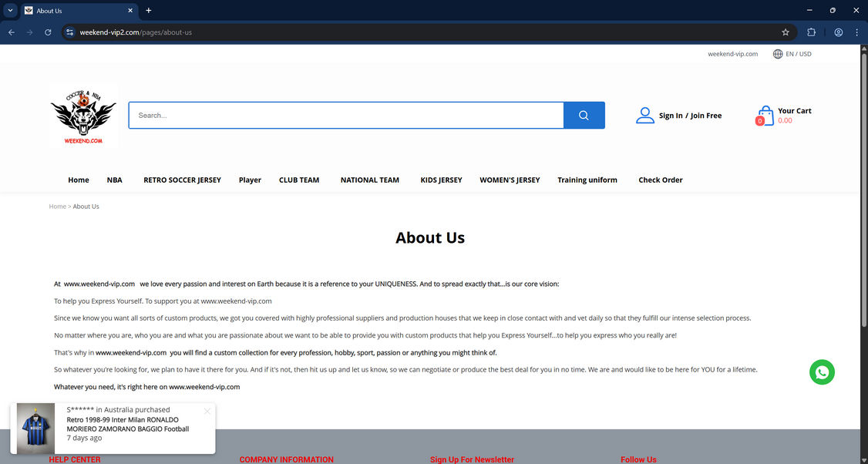Click the Player navigation dropdown
868x464 pixels.
point(250,180)
